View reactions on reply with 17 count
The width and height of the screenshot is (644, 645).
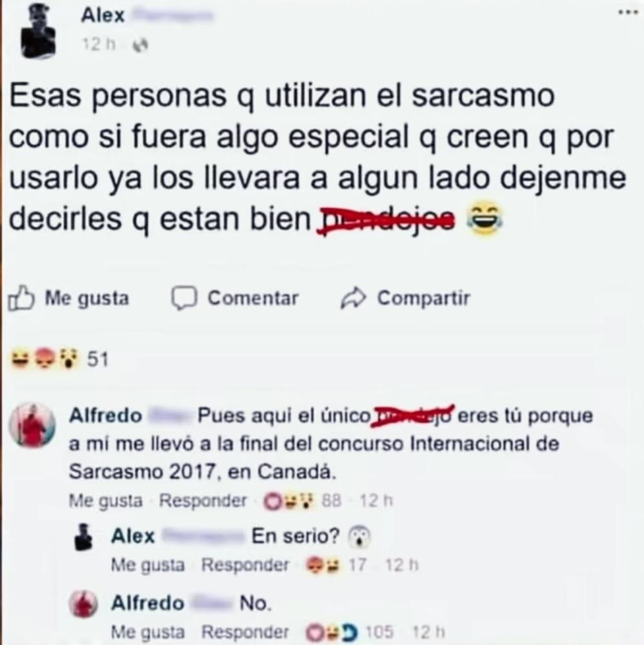pyautogui.click(x=336, y=565)
